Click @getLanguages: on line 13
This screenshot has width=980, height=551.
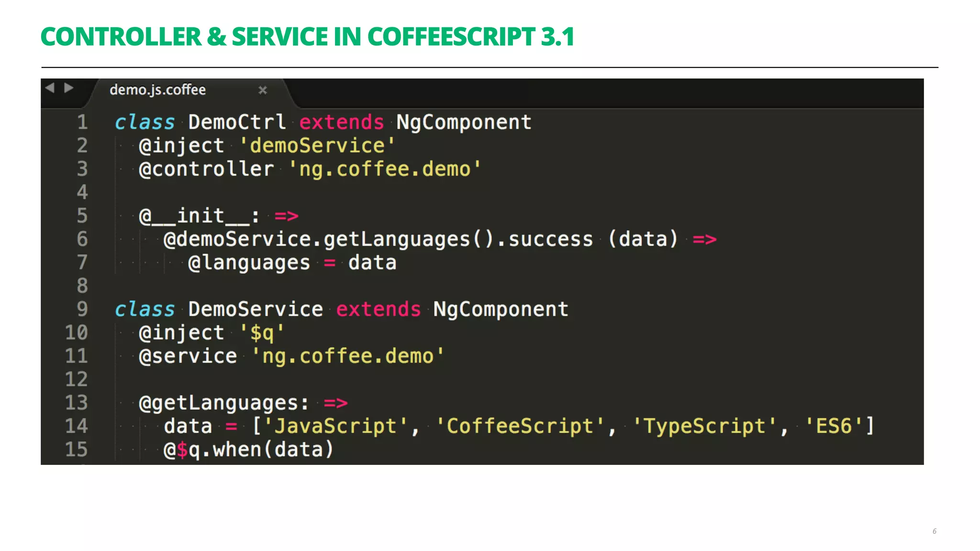point(224,403)
